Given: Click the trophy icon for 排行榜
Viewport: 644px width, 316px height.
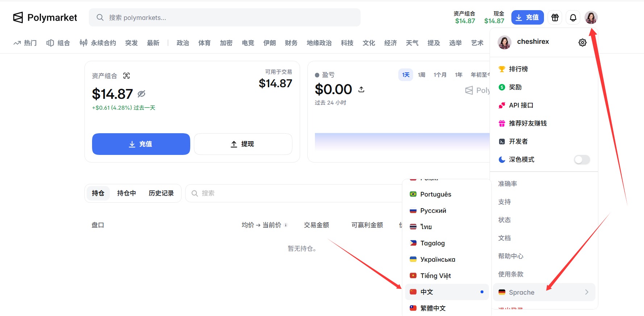Looking at the screenshot, I should tap(502, 69).
